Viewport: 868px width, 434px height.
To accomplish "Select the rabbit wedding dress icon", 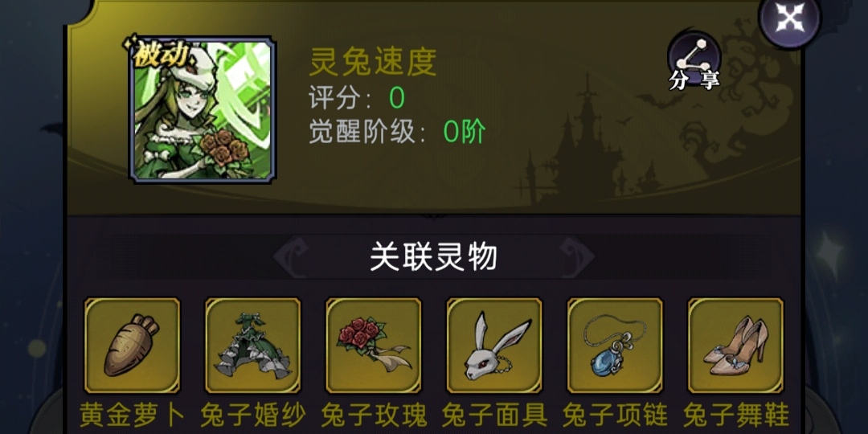I will coord(253,346).
